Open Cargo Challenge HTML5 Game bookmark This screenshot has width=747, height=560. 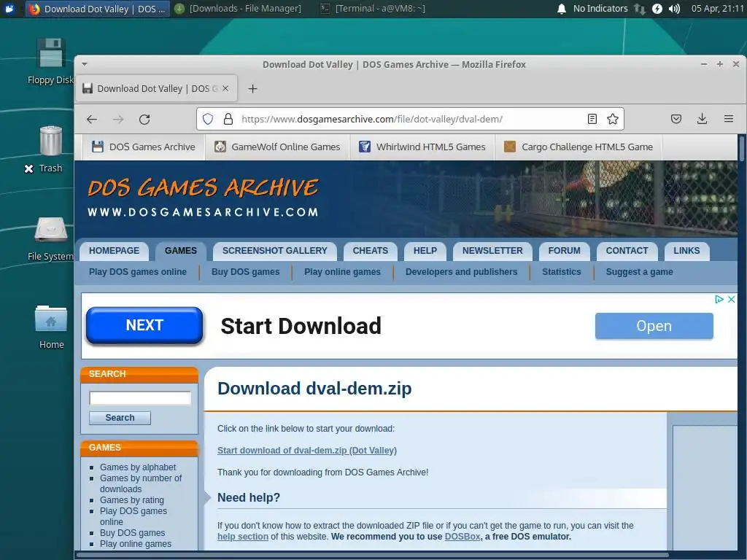tap(578, 147)
